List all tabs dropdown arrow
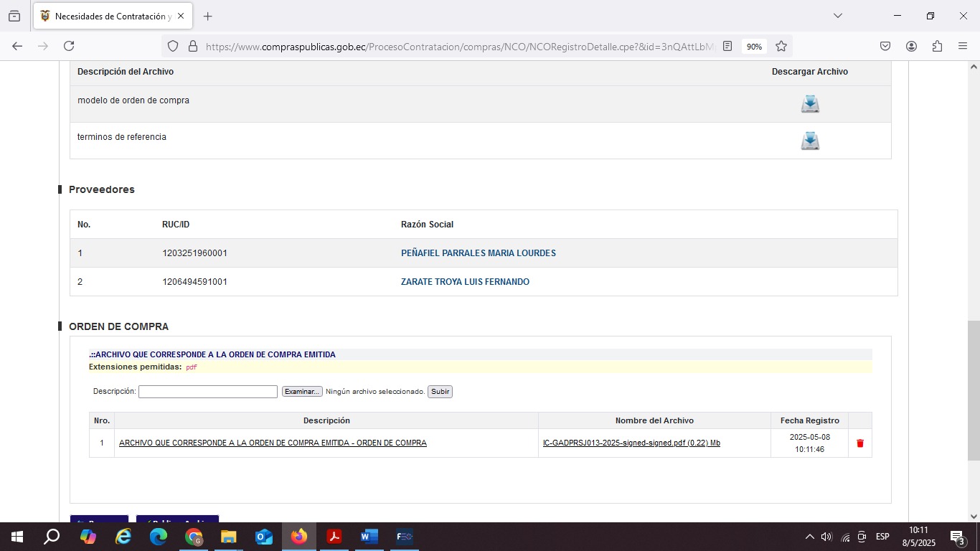 pyautogui.click(x=837, y=16)
